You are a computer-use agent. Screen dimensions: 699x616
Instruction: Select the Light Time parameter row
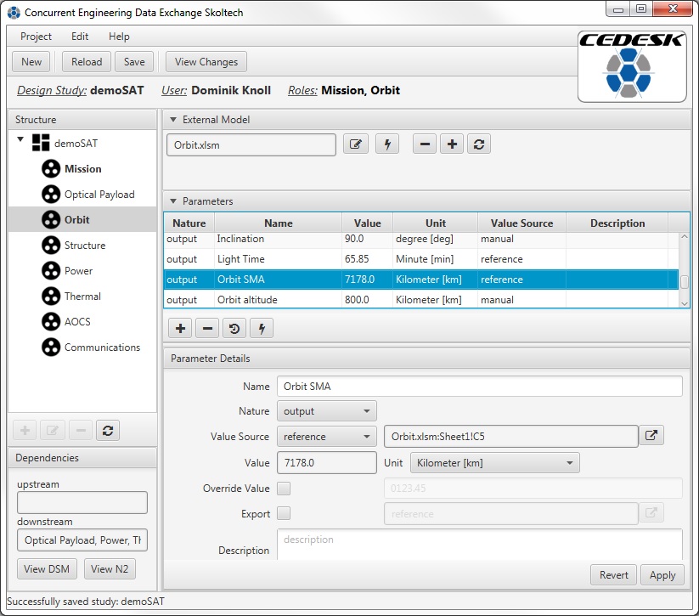[420, 259]
